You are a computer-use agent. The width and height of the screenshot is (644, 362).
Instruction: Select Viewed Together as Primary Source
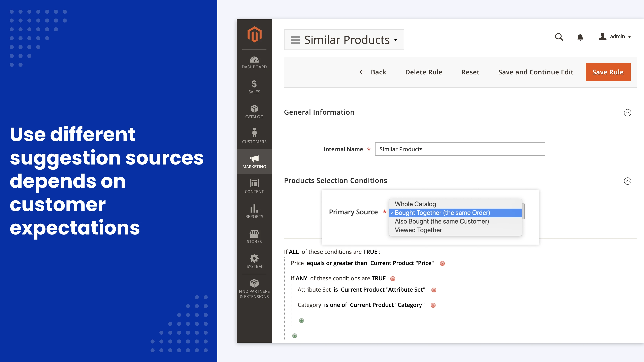[x=418, y=230]
